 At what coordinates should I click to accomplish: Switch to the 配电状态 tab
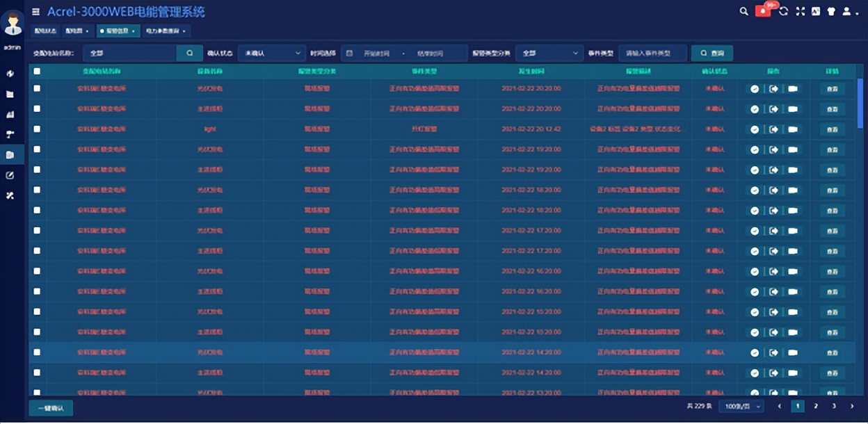pos(45,31)
